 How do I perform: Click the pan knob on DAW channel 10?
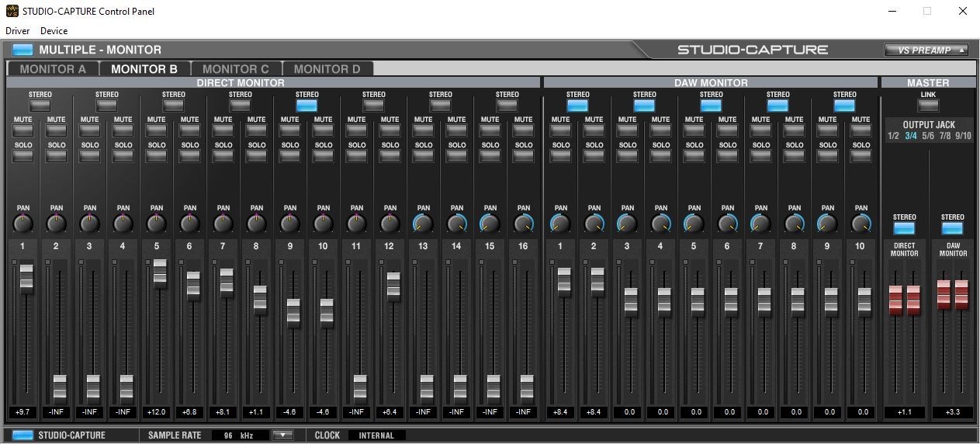(861, 224)
